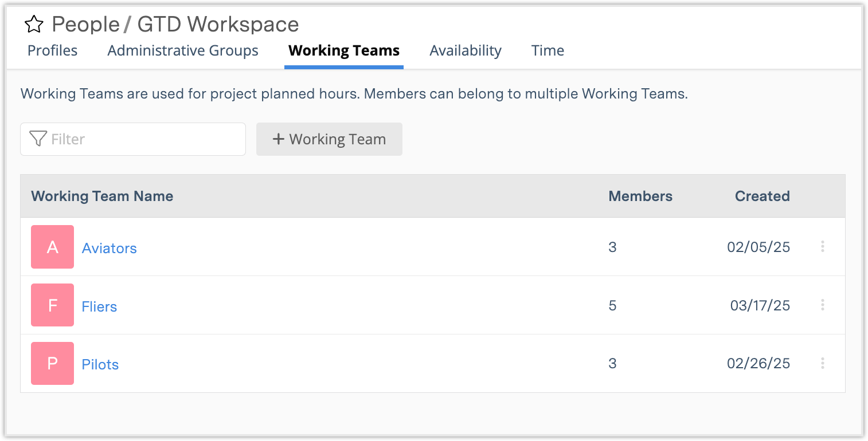Image resolution: width=868 pixels, height=441 pixels.
Task: Click the star icon to favorite this page
Action: tap(34, 24)
